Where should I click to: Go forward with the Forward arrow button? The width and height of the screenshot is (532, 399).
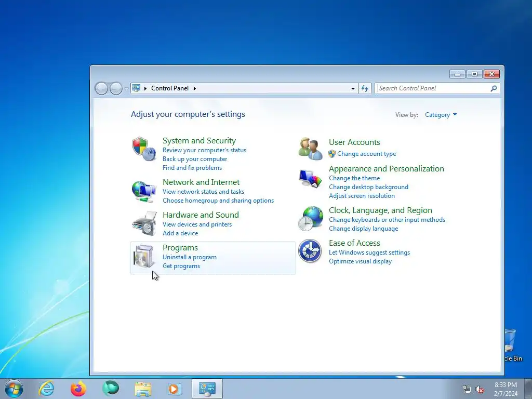tap(116, 88)
